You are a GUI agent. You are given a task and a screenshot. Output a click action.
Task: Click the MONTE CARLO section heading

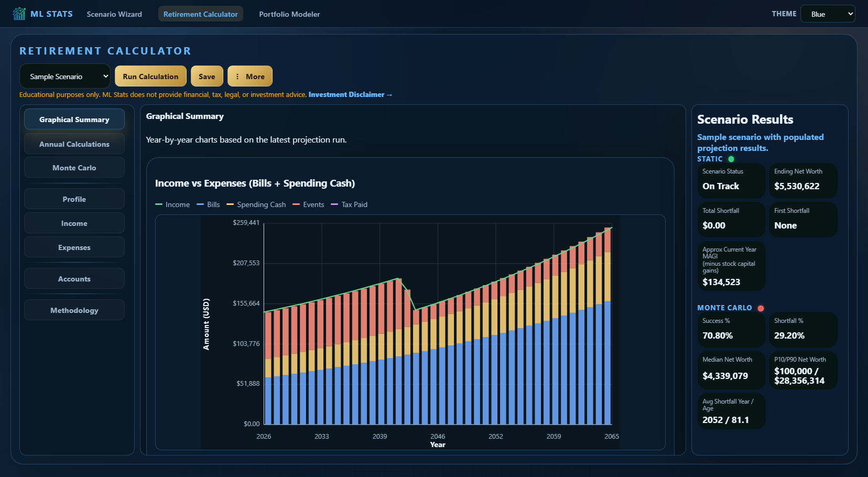pos(724,308)
